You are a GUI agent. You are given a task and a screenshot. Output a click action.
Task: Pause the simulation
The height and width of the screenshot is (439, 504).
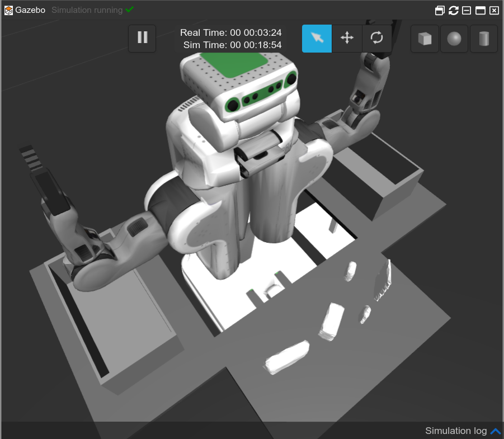point(142,38)
